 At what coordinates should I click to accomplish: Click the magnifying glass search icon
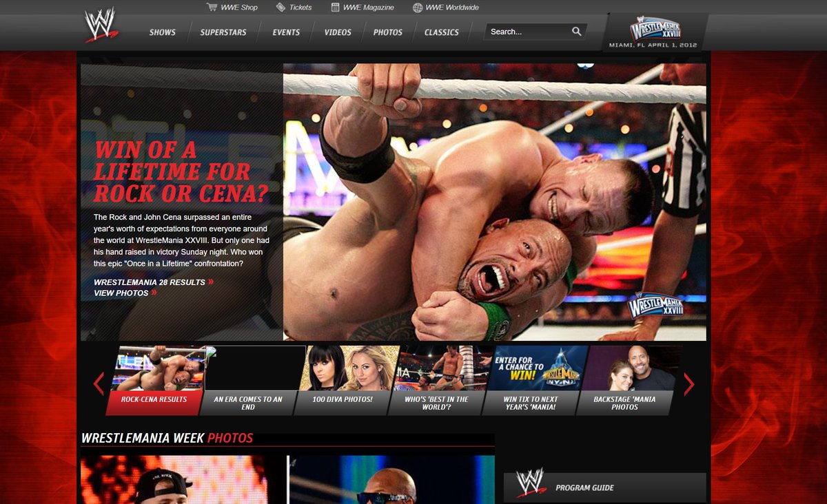576,31
